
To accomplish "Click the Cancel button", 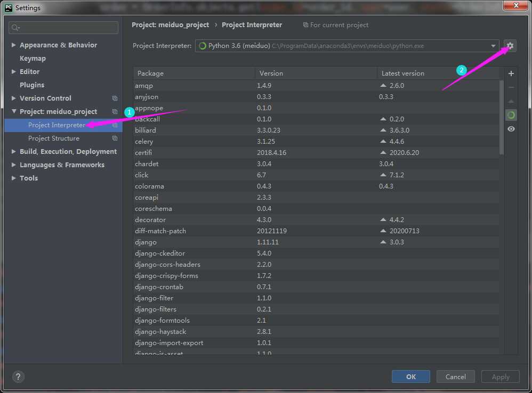I will (455, 376).
